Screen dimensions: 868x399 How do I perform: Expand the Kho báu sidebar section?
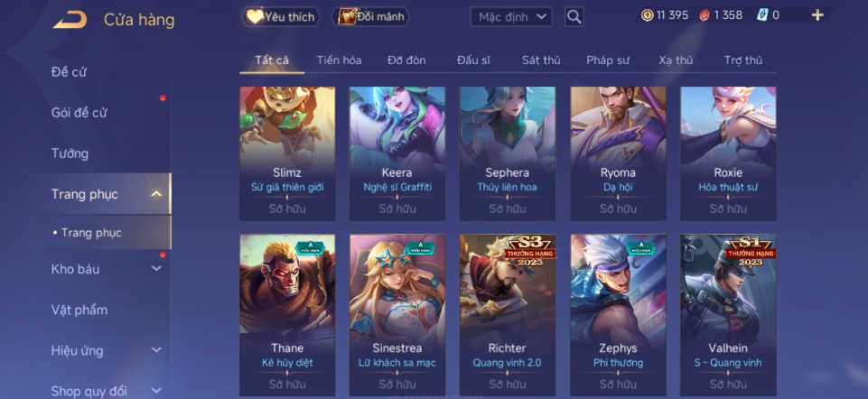point(156,269)
